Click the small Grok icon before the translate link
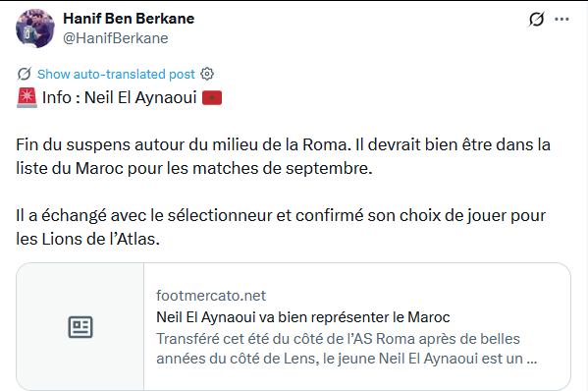The height and width of the screenshot is (391, 588). (25, 74)
